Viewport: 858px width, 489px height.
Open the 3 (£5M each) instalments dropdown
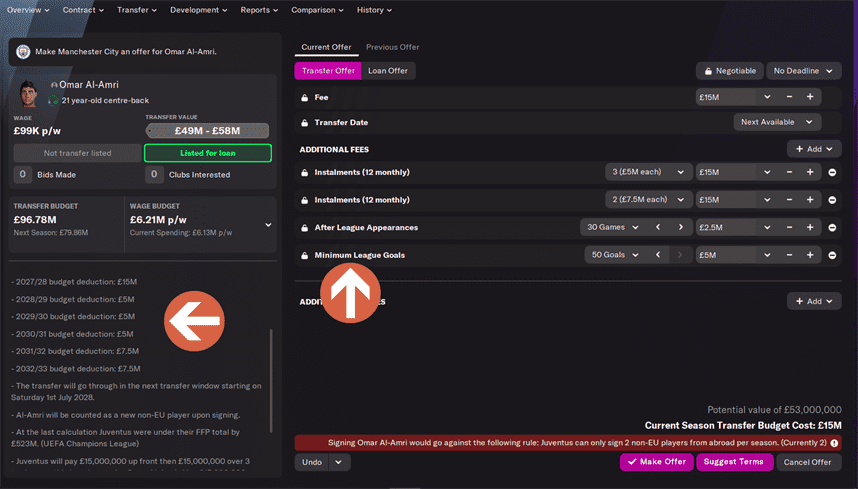648,172
